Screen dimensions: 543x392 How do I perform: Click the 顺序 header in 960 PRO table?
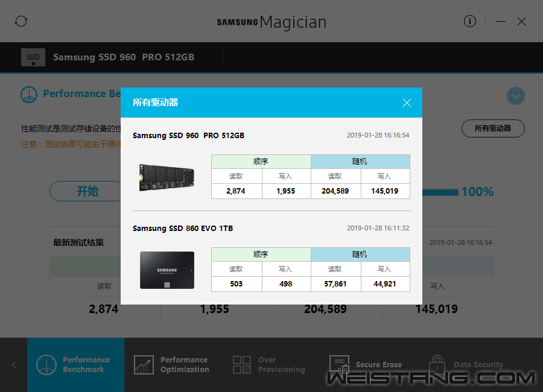point(261,162)
